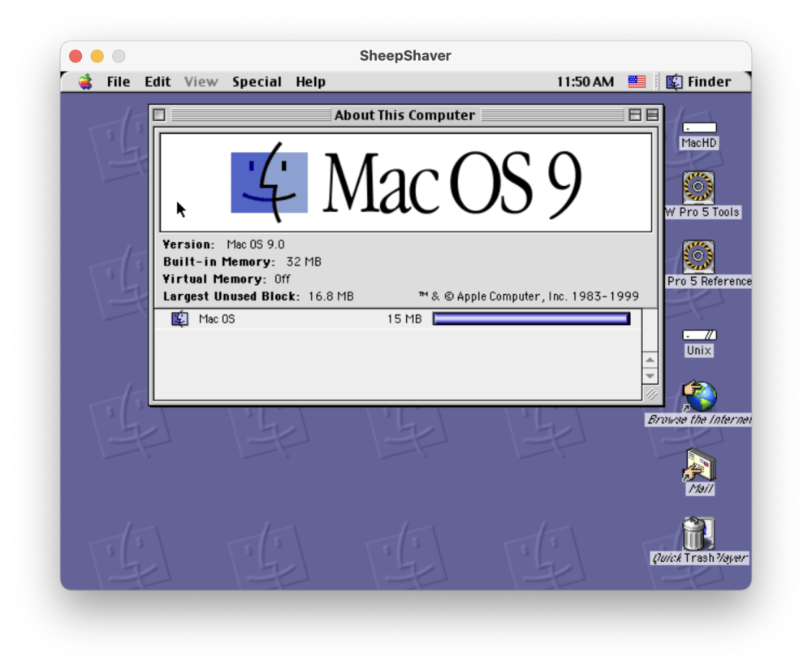This screenshot has width=812, height=670.
Task: Click the window resize grip
Action: click(651, 394)
